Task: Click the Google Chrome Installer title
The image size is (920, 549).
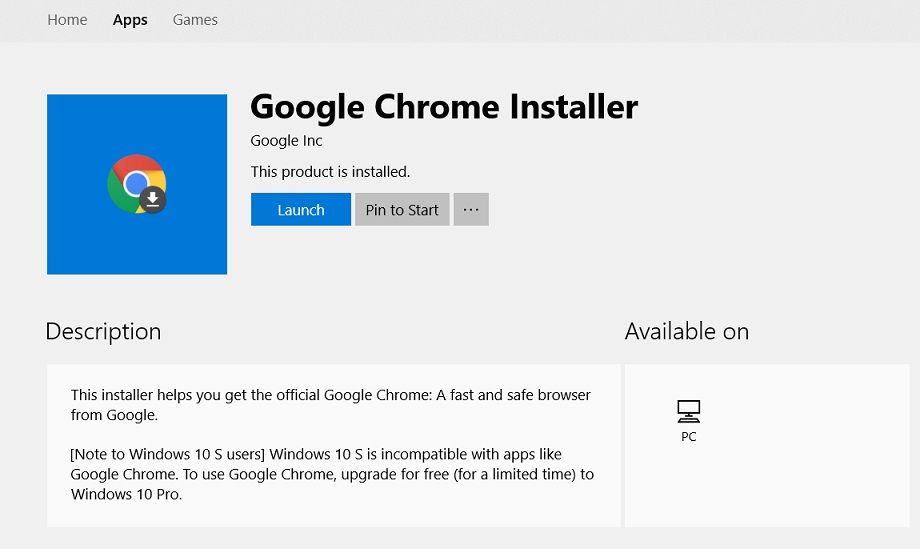Action: pos(444,107)
